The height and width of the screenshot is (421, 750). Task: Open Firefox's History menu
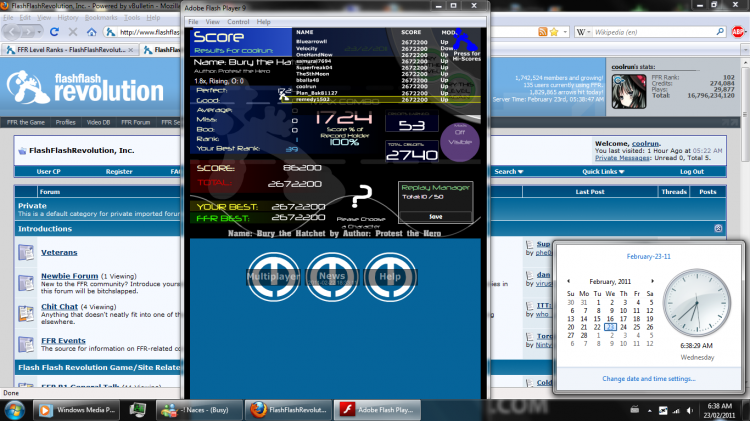pyautogui.click(x=67, y=18)
